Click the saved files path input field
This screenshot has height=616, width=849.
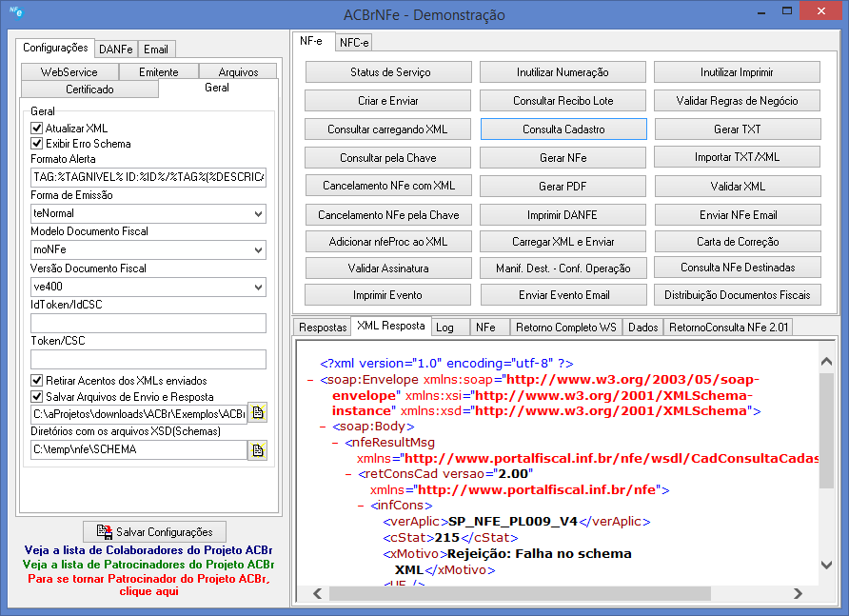point(139,414)
